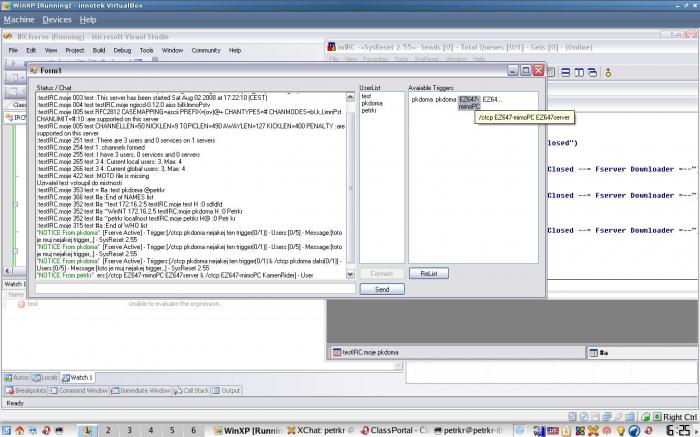Switch to virtual desktop 5
The image size is (700, 437).
172,430
